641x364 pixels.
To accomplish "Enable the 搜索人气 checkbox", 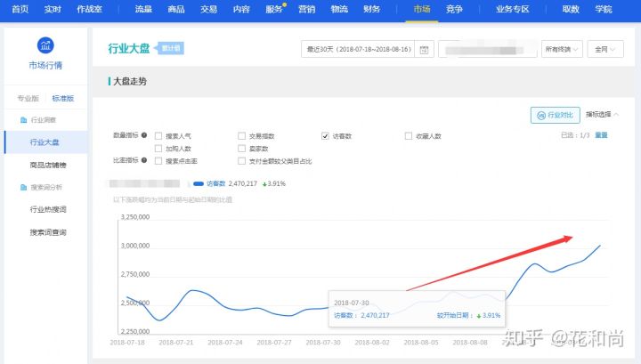I will click(x=158, y=136).
